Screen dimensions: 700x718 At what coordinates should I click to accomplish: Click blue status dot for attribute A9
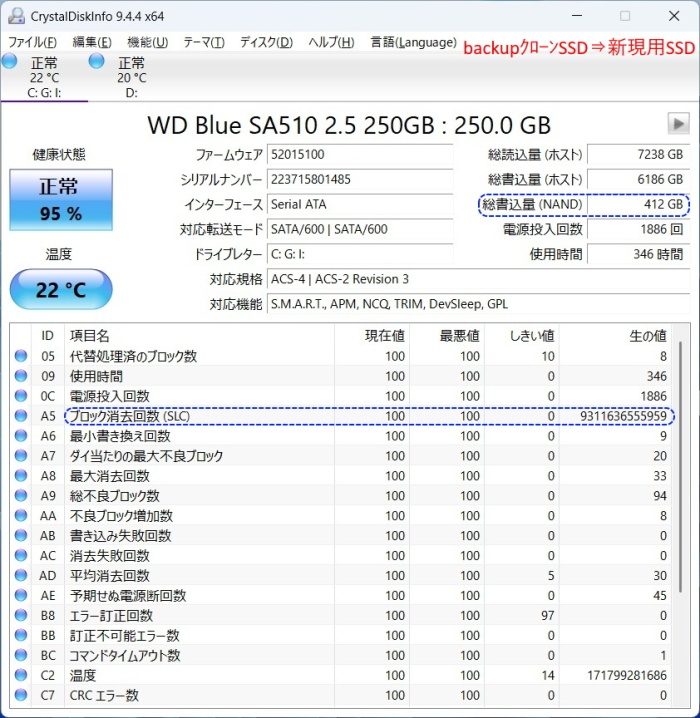(x=21, y=495)
